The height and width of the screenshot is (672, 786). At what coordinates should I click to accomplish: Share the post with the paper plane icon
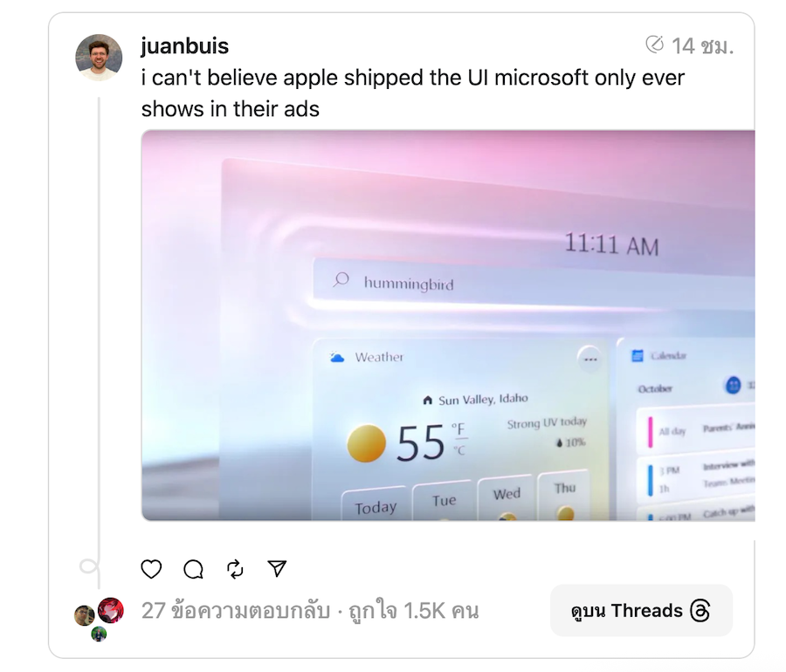tap(277, 568)
